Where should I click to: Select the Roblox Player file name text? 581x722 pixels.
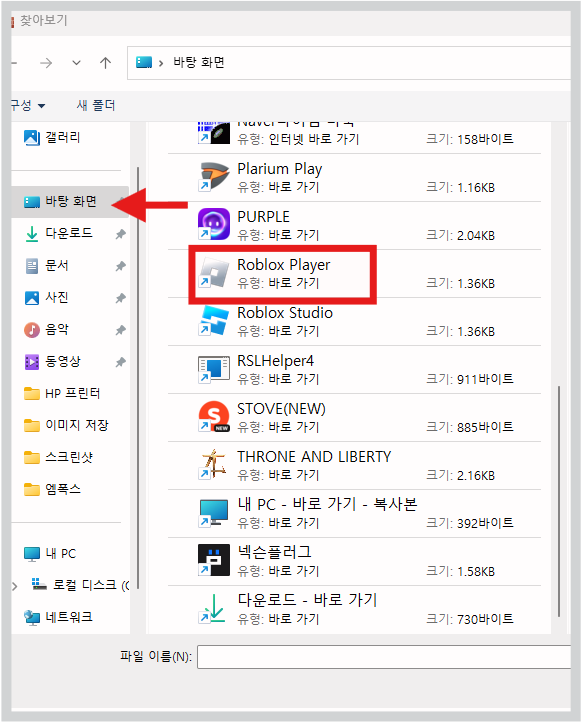[284, 265]
